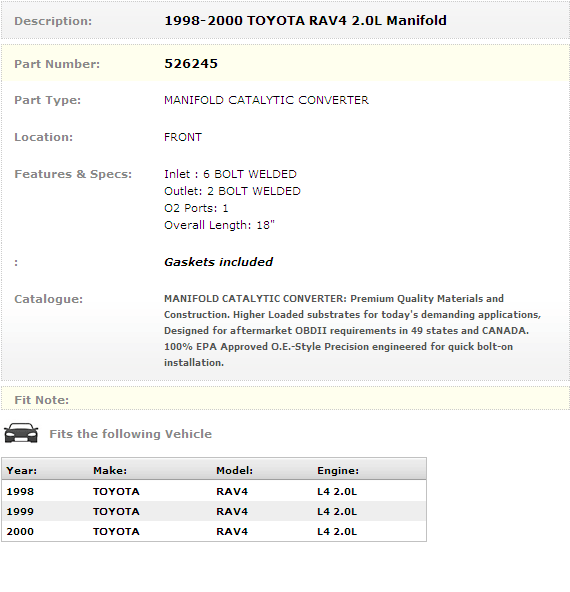The width and height of the screenshot is (570, 592).
Task: Click the Year: column header
Action: [22, 470]
